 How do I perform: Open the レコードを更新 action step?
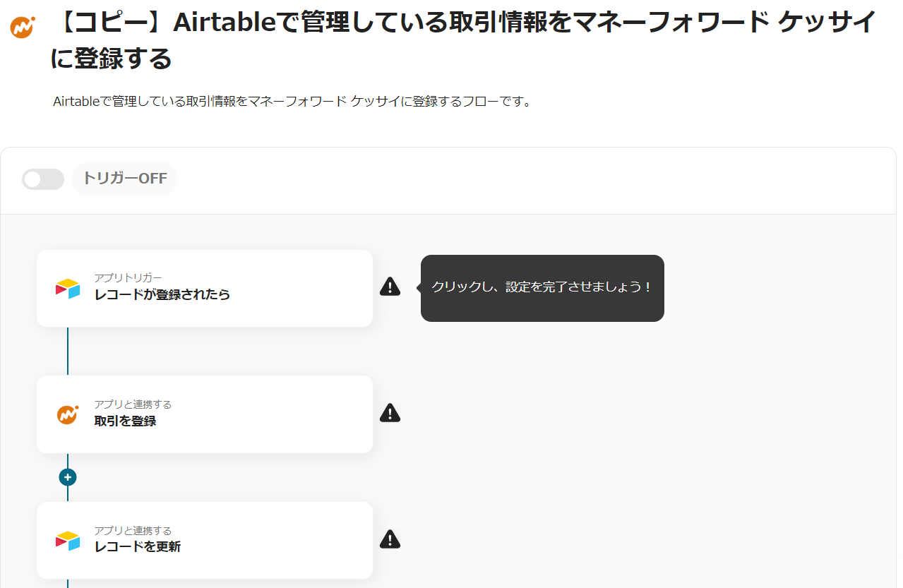204,541
